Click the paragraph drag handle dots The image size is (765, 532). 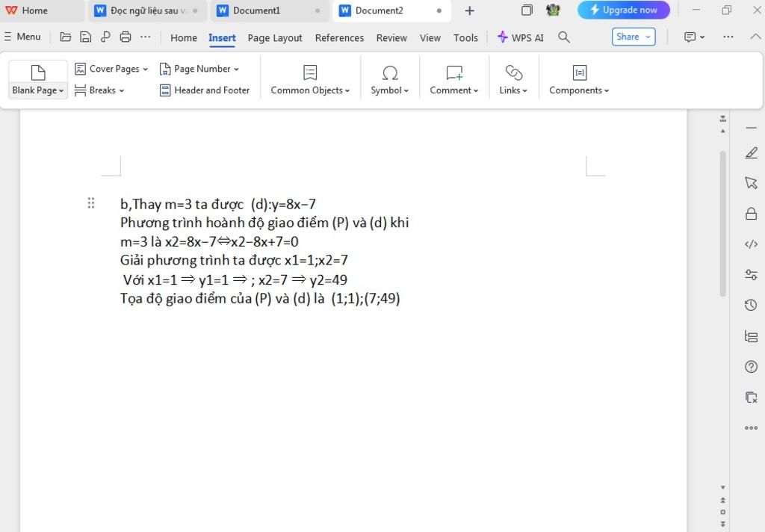pyautogui.click(x=90, y=202)
